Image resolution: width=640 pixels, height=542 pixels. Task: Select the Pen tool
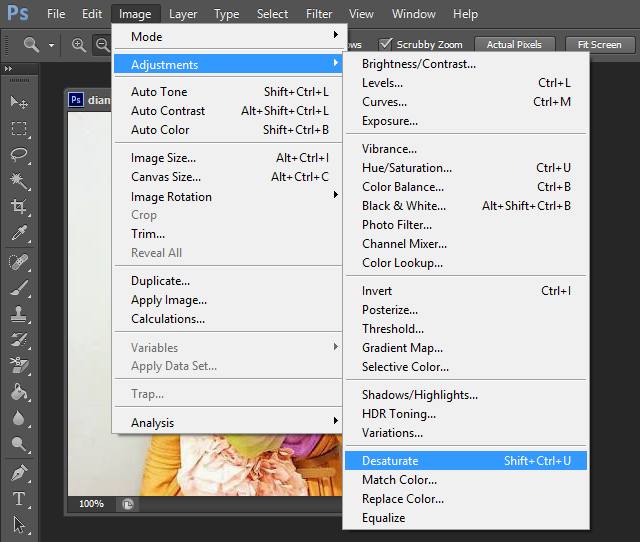[x=18, y=472]
